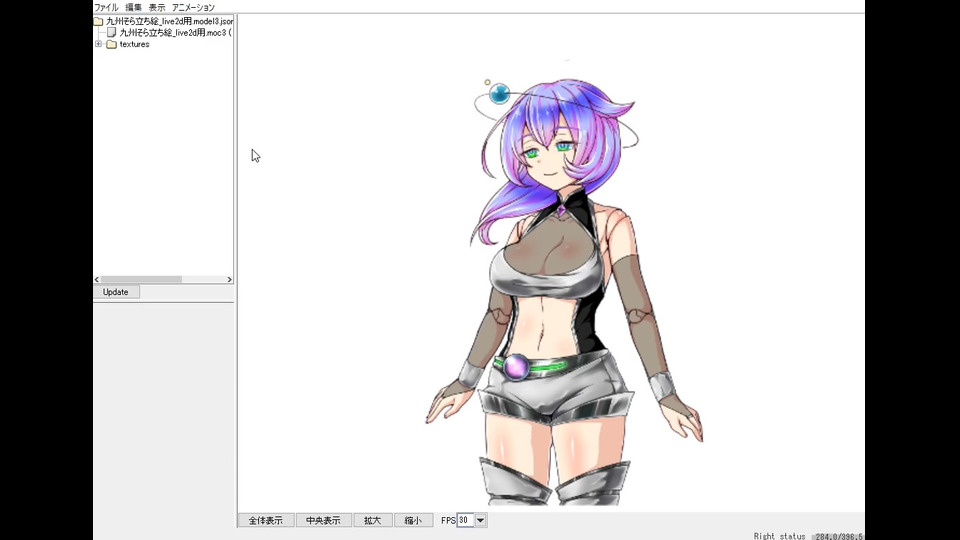This screenshot has width=960, height=540.
Task: Click the horizontal scrollbar thumb in tree panel
Action: (141, 279)
